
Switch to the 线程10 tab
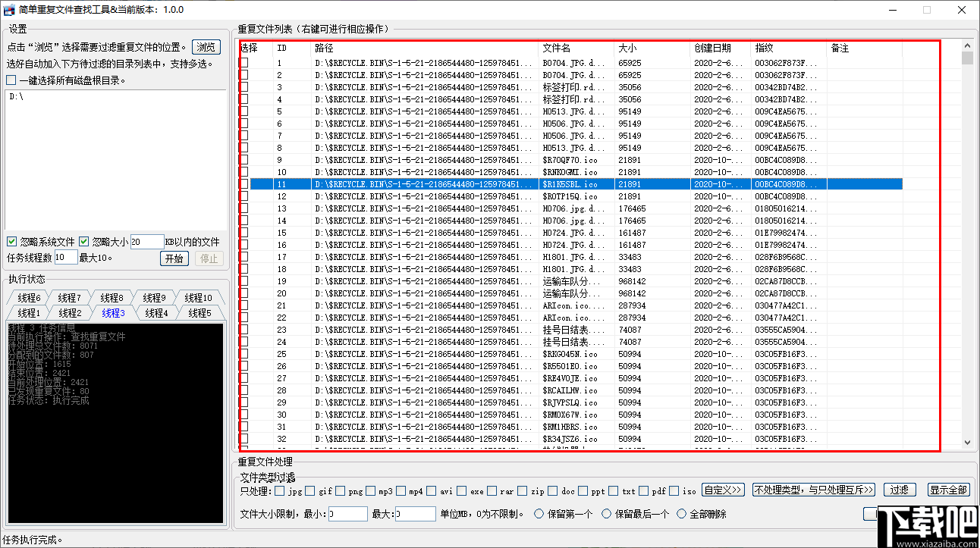(199, 298)
